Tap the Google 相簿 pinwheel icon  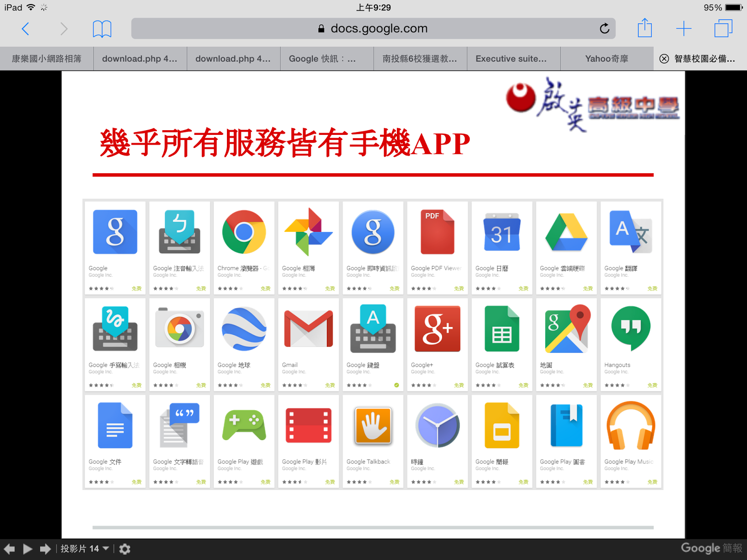coord(308,232)
